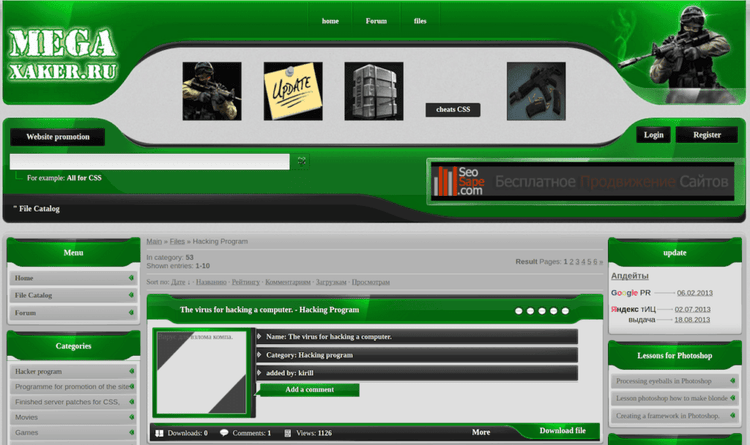
Task: Click the server rack image icon
Action: coord(374,91)
